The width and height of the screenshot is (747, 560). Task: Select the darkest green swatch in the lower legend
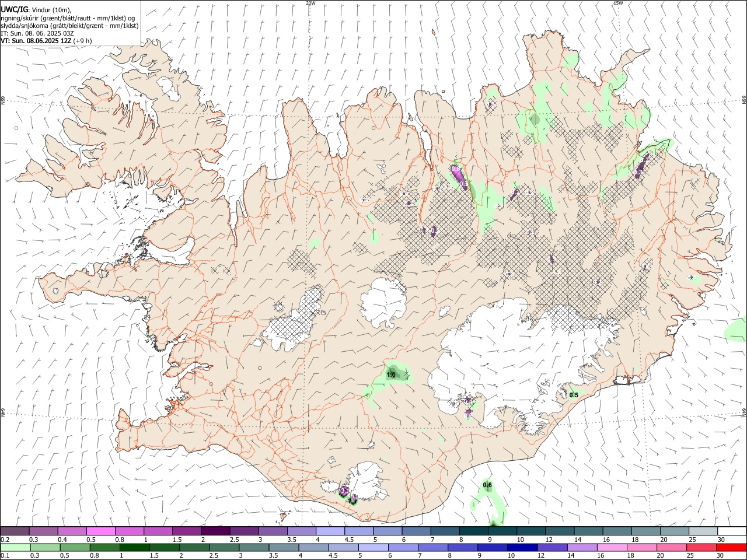pos(134,548)
